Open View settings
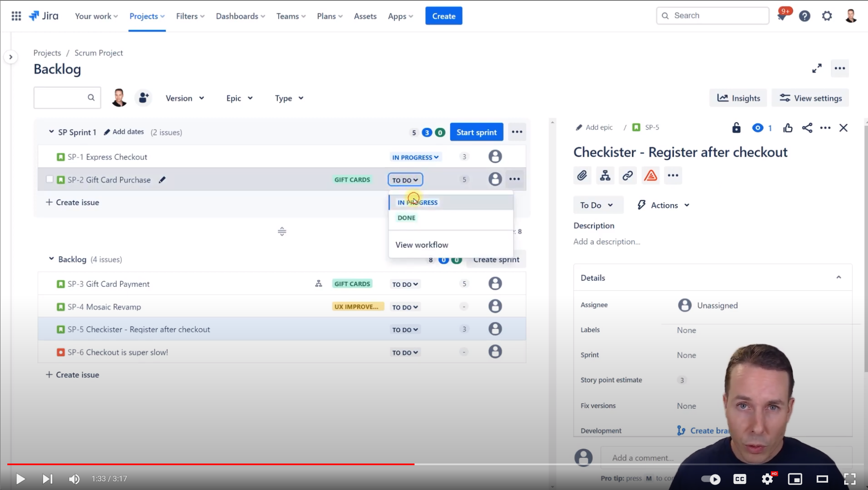Viewport: 868px width, 490px height. (810, 98)
